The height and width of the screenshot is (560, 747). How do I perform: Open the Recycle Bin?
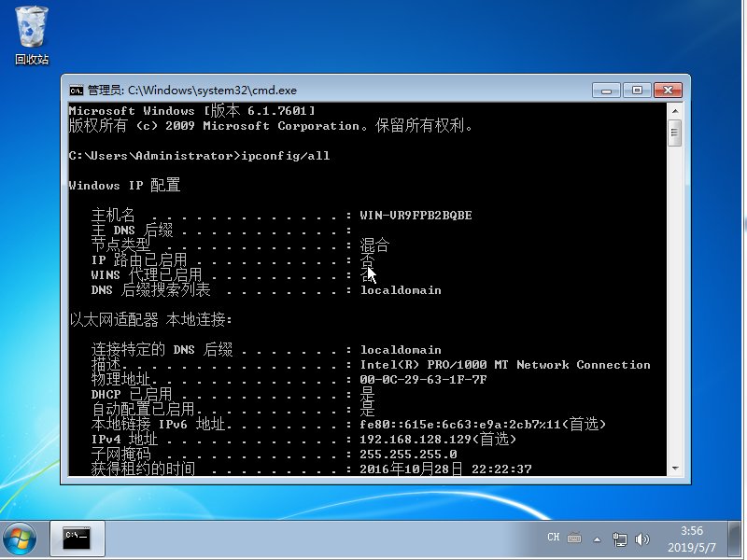tap(31, 28)
